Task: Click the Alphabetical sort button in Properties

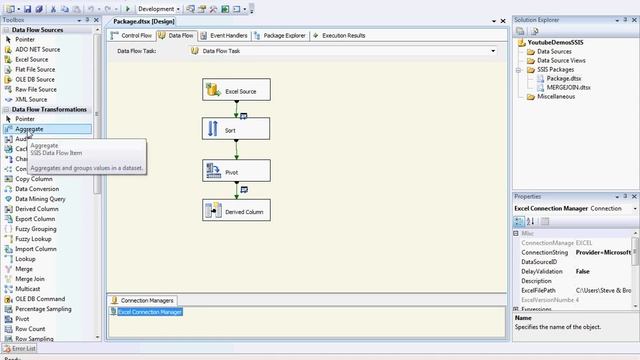Action: coord(531,222)
